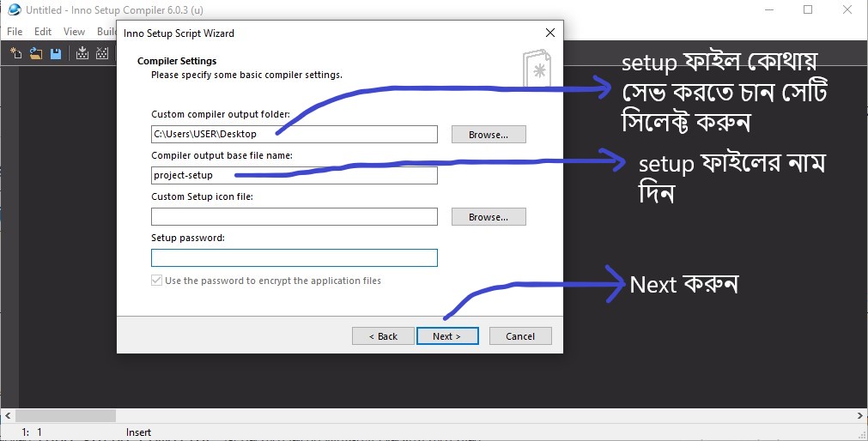
Task: Browse for custom Setup icon file
Action: click(489, 217)
